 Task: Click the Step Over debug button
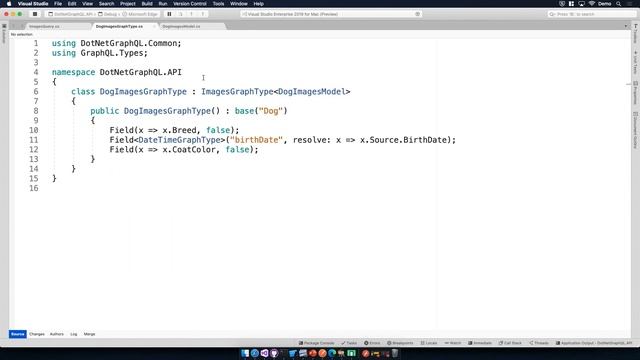[180, 14]
